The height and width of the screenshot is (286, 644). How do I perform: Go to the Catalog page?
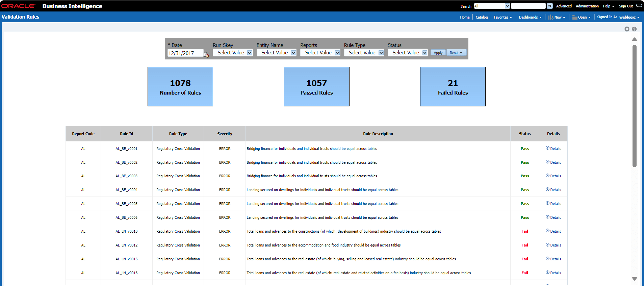pos(482,17)
